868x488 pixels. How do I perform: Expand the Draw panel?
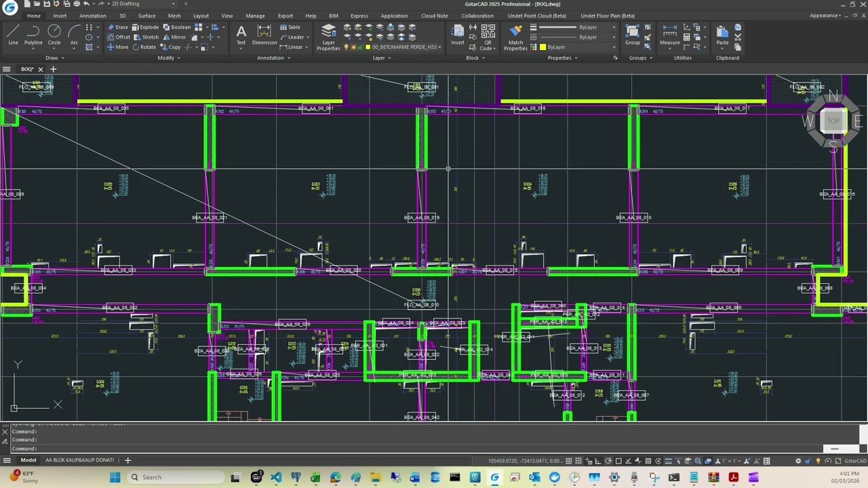click(x=55, y=58)
